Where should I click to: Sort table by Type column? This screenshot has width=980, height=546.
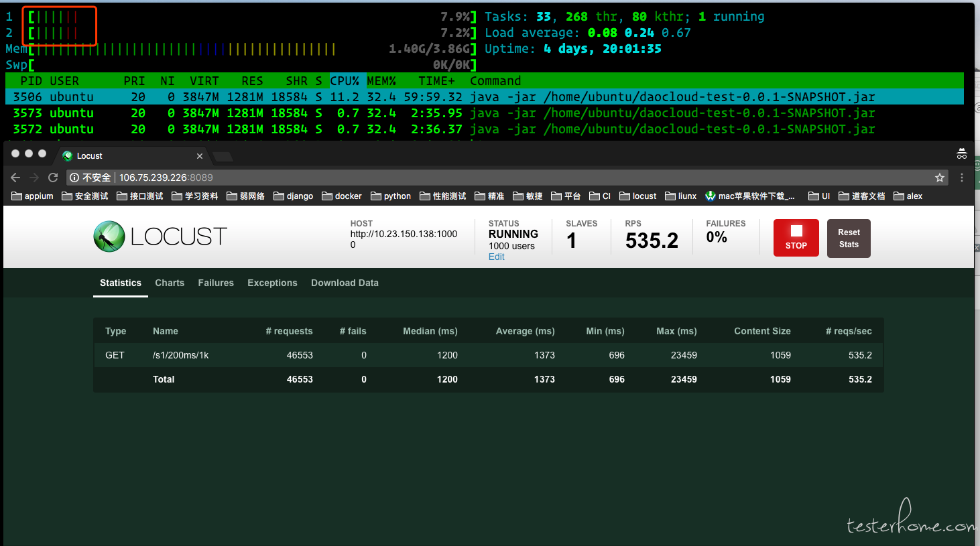click(x=115, y=331)
